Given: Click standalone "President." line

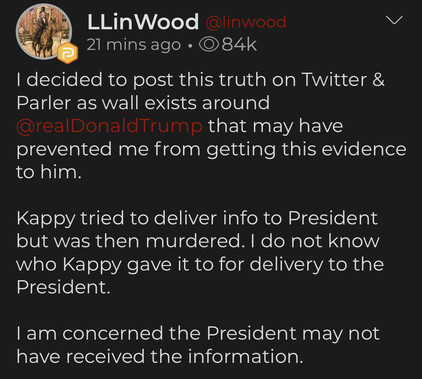Looking at the screenshot, I should [63, 287].
